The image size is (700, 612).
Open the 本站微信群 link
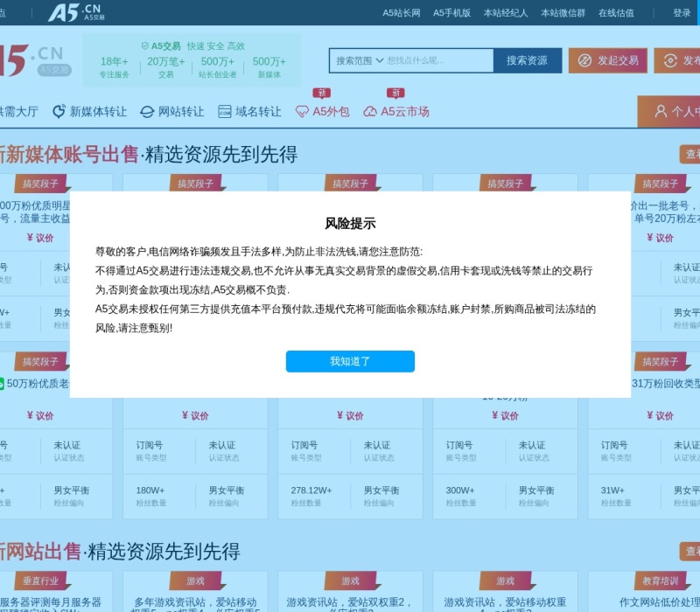coord(563,13)
